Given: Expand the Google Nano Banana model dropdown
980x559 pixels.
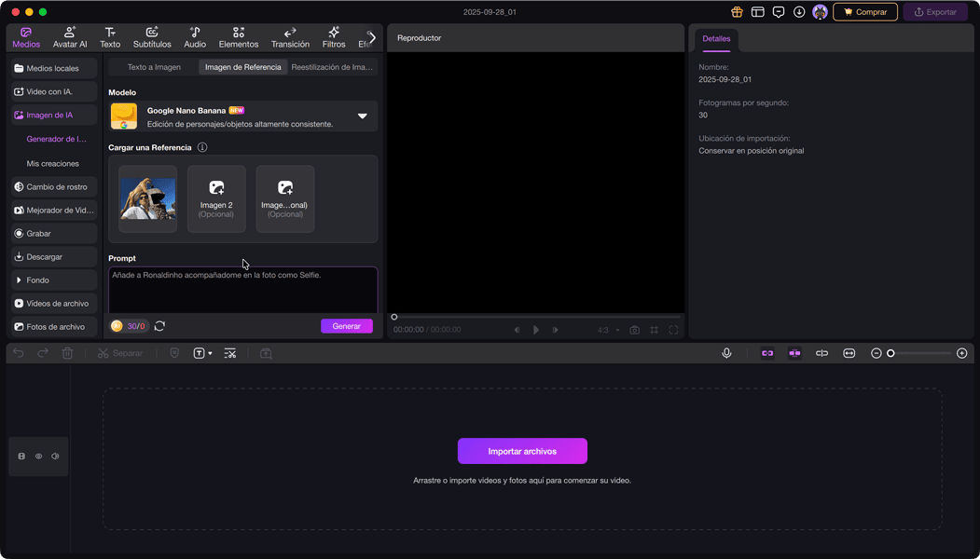Looking at the screenshot, I should 363,116.
